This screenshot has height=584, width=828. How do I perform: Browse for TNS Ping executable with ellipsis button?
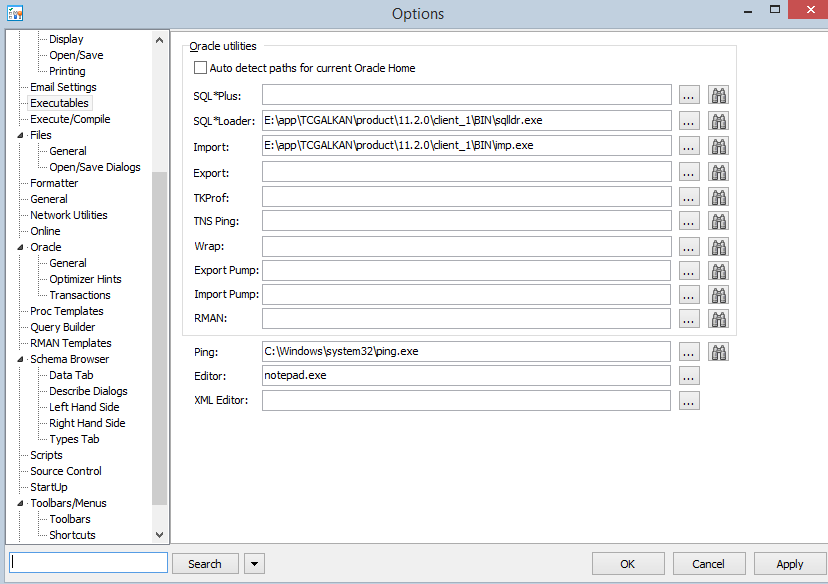(x=689, y=221)
